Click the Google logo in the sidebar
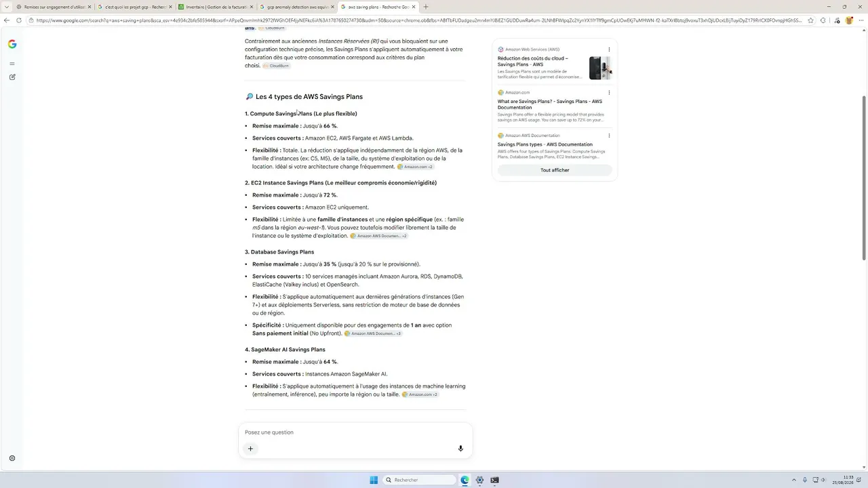This screenshot has height=488, width=868. tap(12, 44)
